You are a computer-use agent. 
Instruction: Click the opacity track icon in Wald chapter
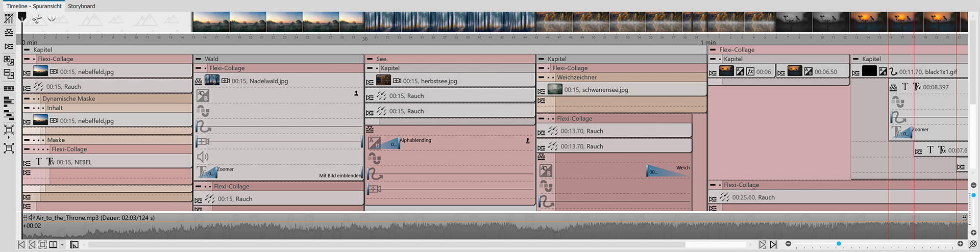pos(203,96)
